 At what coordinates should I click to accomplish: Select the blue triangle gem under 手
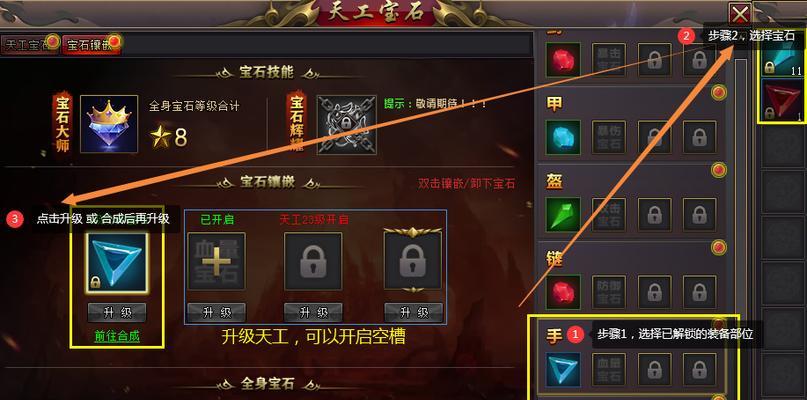(563, 370)
